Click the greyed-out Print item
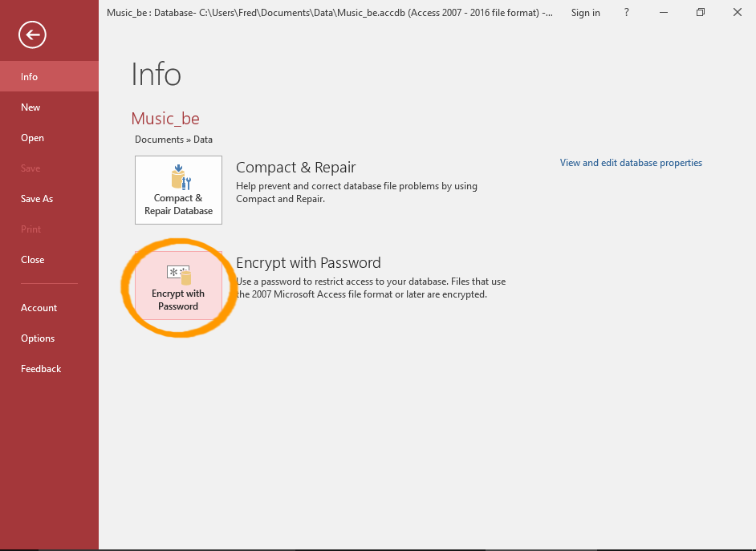 tap(30, 229)
